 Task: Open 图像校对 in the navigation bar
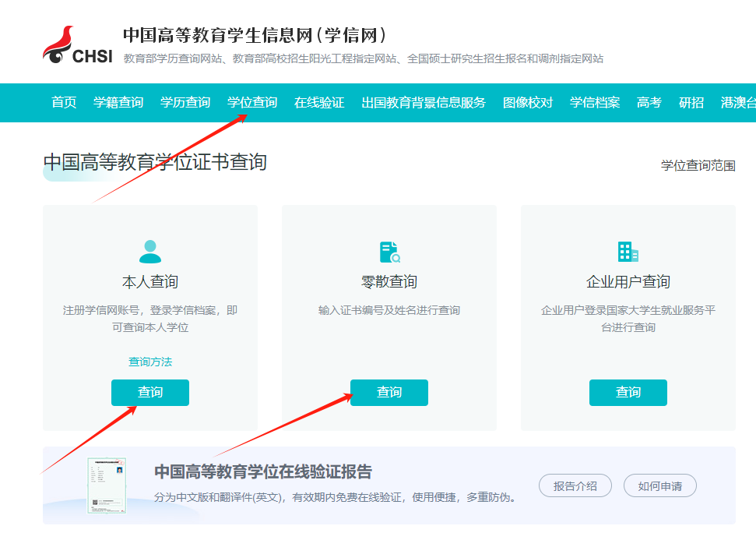527,102
